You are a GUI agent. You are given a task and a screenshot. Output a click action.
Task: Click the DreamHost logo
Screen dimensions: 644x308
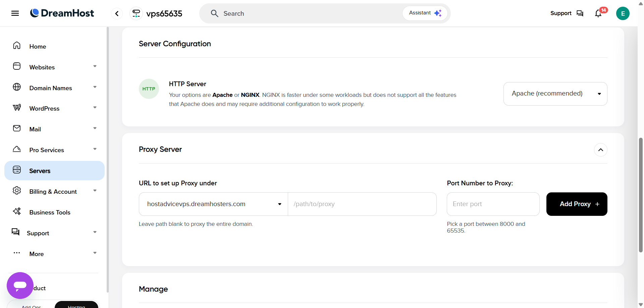click(x=62, y=13)
